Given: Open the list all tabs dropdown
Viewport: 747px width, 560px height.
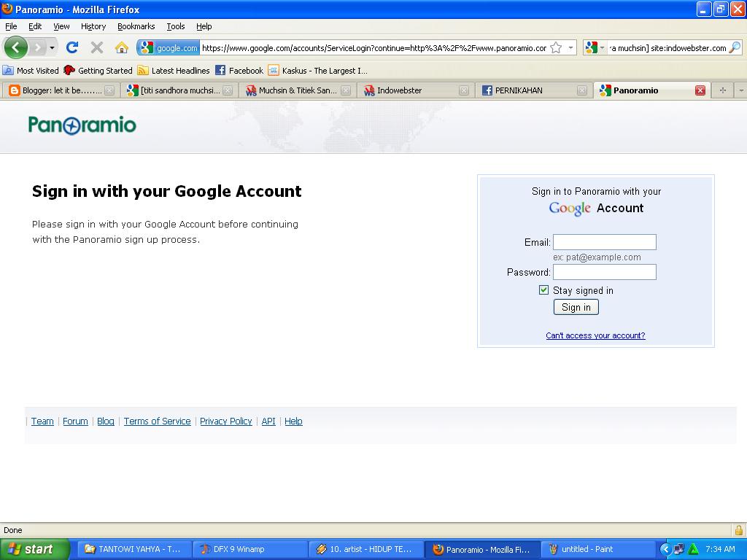Looking at the screenshot, I should [741, 90].
